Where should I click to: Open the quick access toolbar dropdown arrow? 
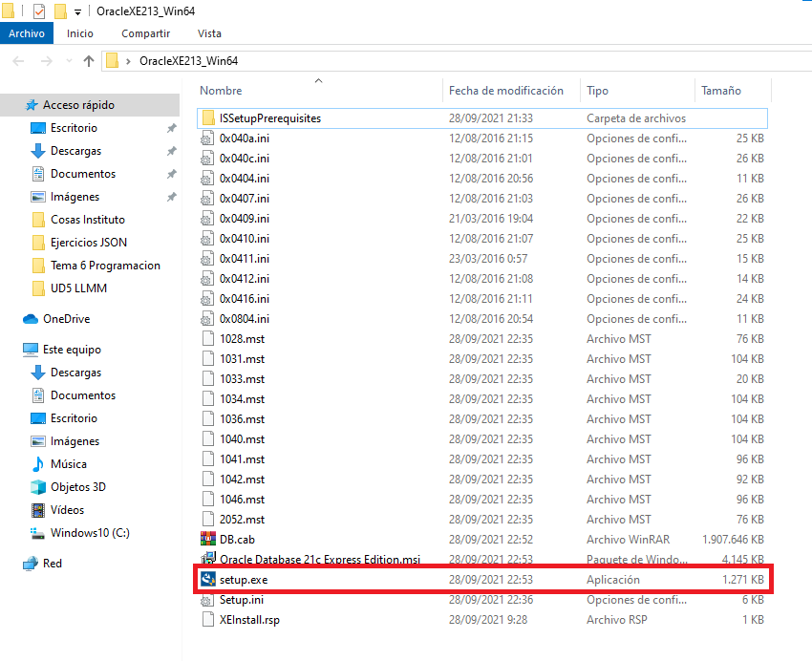pos(77,11)
